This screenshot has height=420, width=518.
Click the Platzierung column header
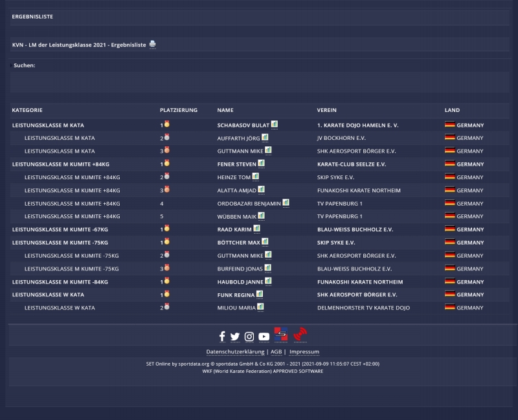pyautogui.click(x=179, y=110)
